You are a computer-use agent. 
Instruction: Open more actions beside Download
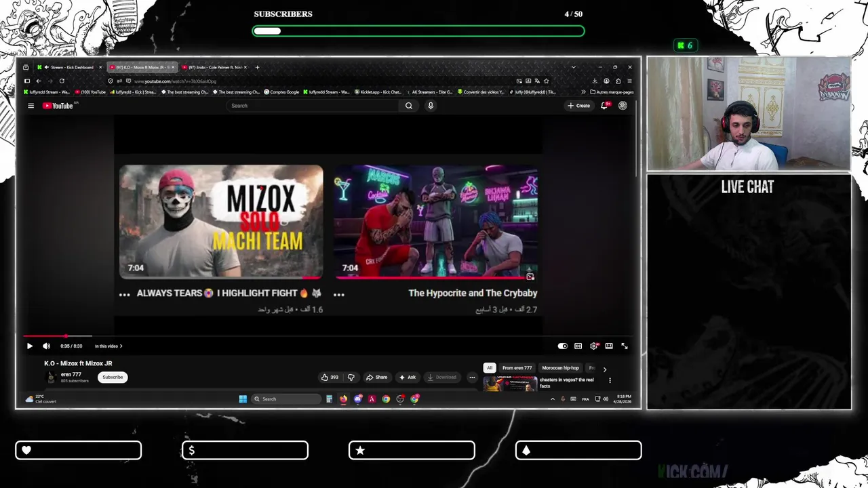(472, 377)
